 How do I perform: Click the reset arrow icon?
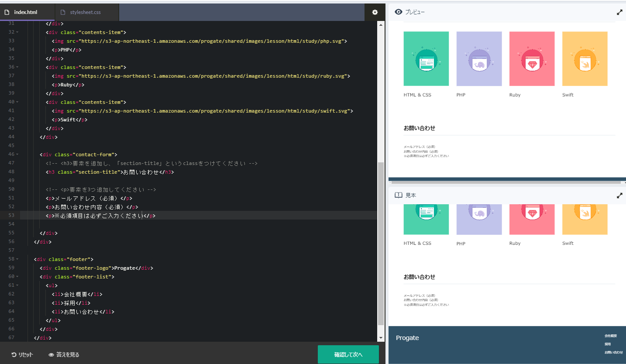[14, 355]
